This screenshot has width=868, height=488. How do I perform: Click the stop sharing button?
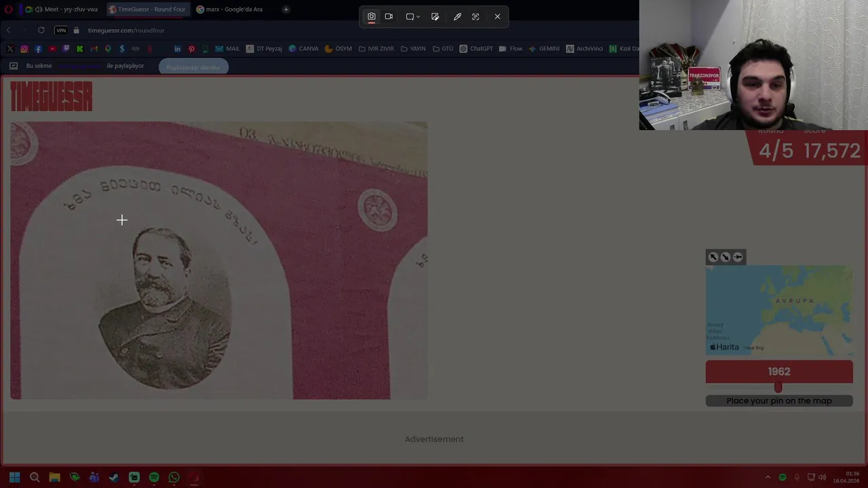coord(193,67)
